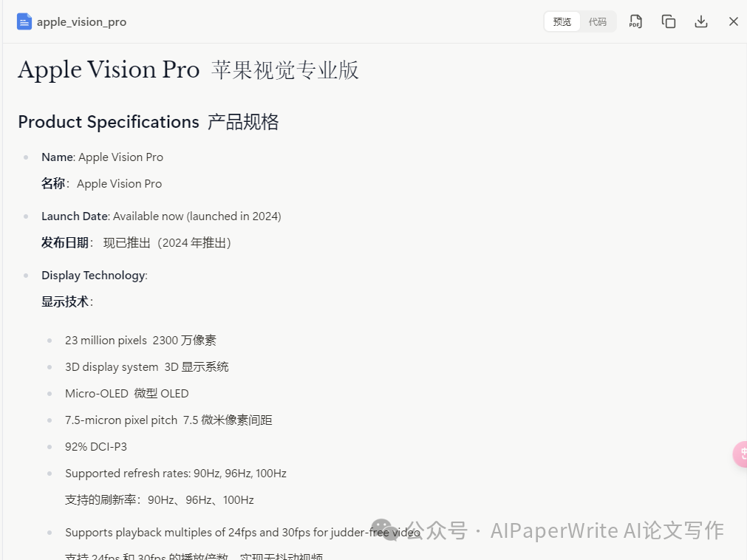This screenshot has width=747, height=560.
Task: Select the Micro-OLED 微型 OLED bullet
Action: pos(127,394)
